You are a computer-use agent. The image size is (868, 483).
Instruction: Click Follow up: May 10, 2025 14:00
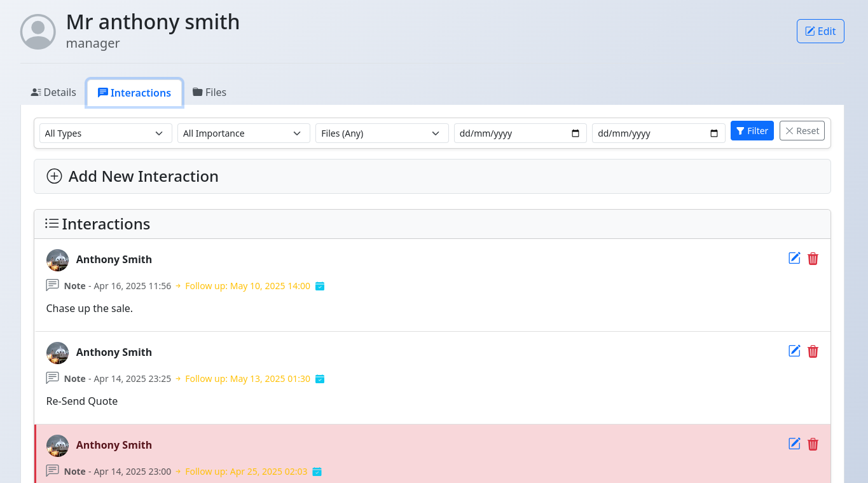click(x=247, y=286)
